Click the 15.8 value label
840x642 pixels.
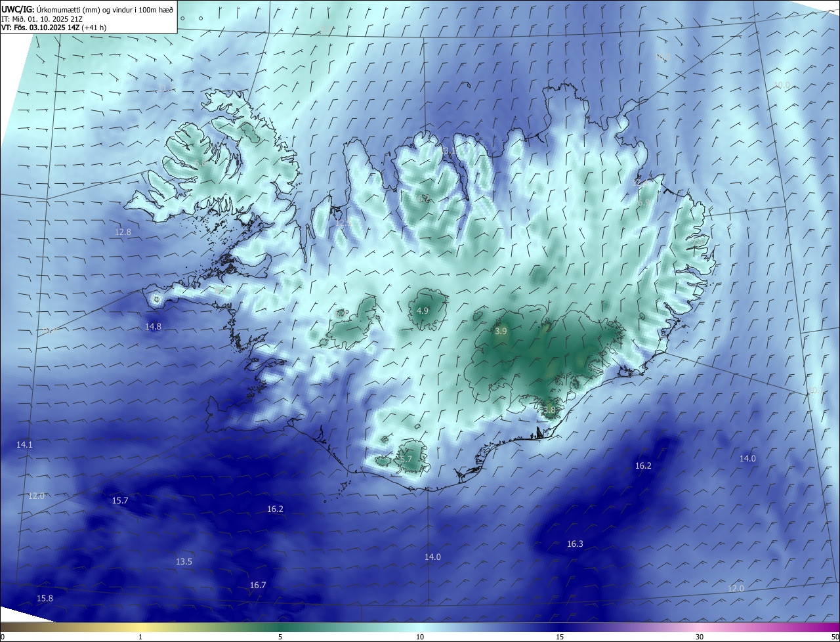(45, 599)
